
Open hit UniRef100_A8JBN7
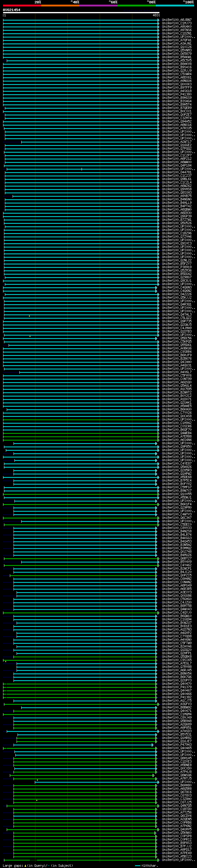click(177, 20)
